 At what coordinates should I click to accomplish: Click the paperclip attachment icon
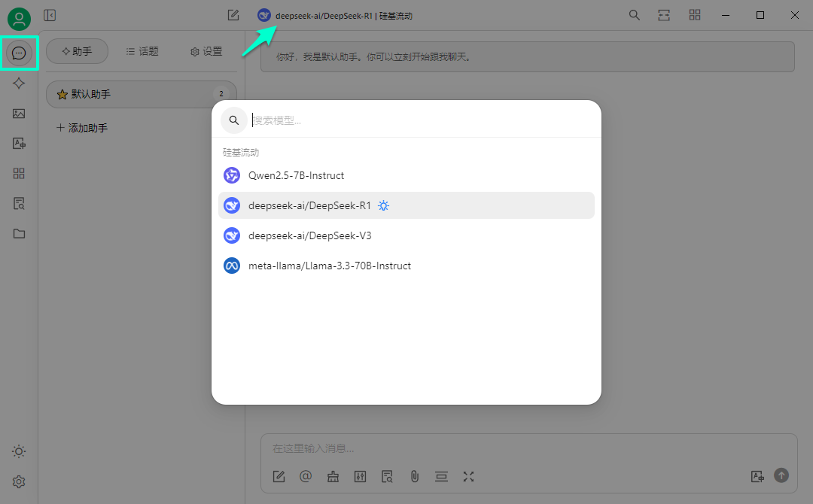pyautogui.click(x=414, y=476)
